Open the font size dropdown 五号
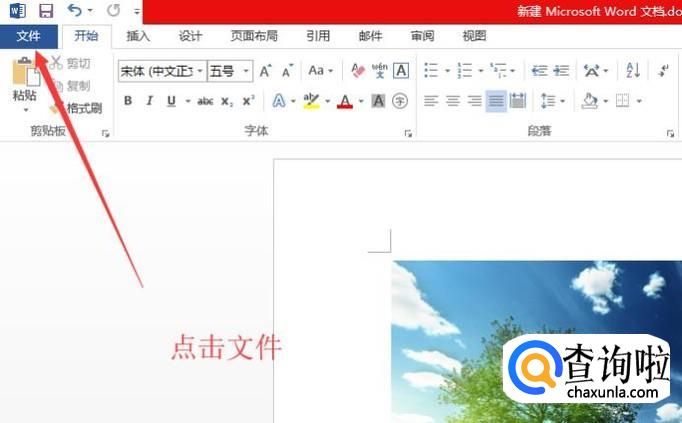Viewport: 682px width, 423px height. point(229,71)
